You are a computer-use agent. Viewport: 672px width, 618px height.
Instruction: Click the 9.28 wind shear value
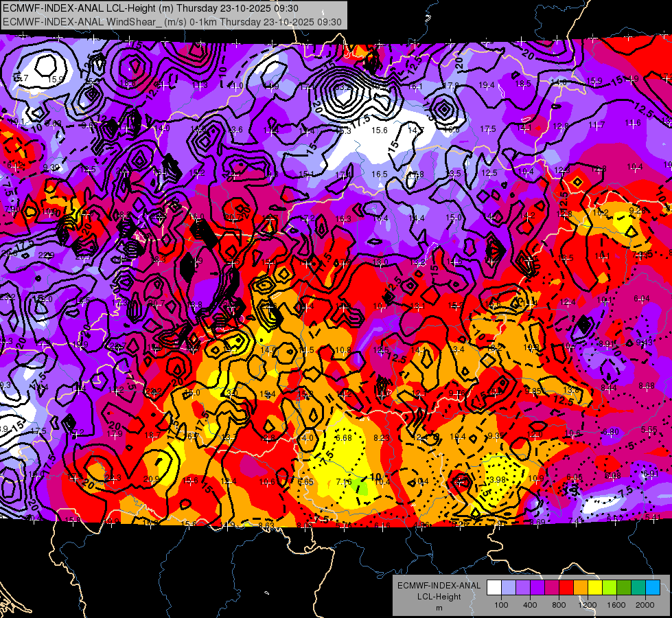(637, 210)
